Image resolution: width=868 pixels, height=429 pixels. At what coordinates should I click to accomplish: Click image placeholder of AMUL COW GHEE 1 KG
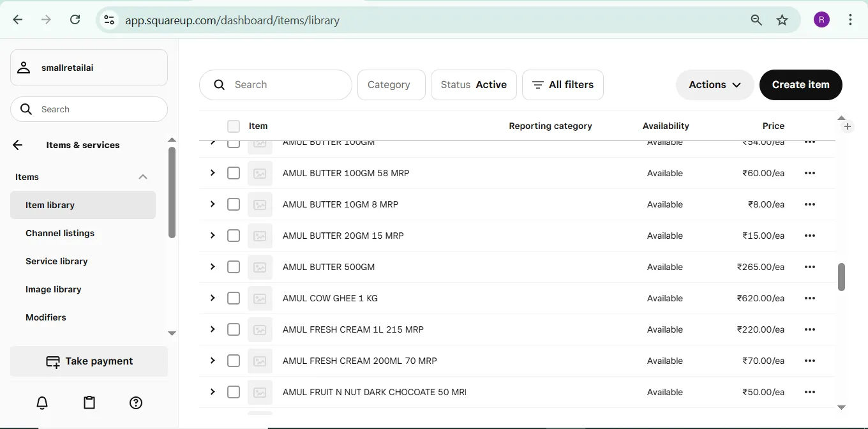260,298
